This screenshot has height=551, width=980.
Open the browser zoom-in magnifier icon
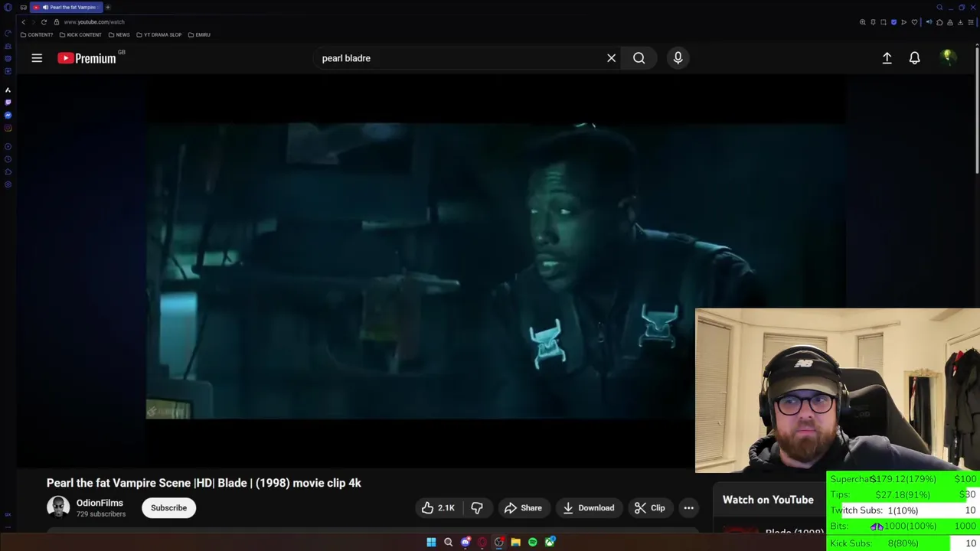tap(863, 22)
